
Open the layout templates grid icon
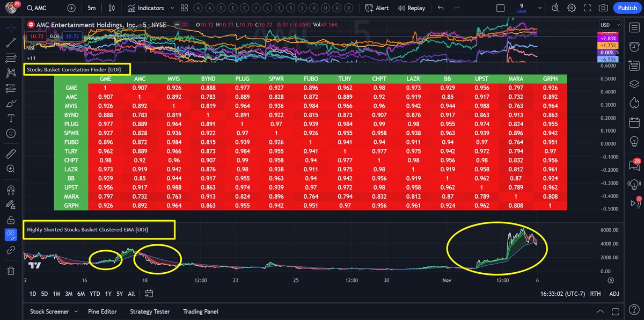pyautogui.click(x=185, y=8)
